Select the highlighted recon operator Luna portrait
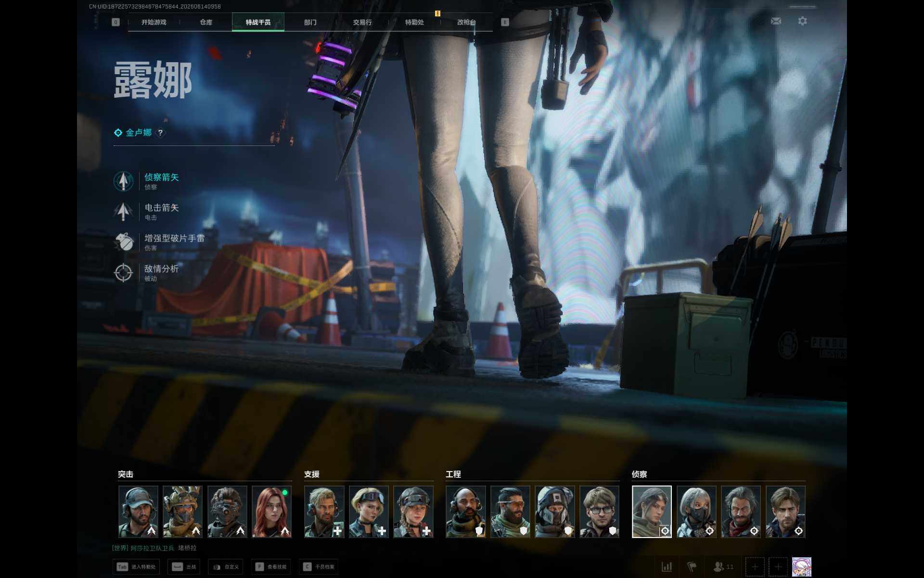This screenshot has width=924, height=578. pyautogui.click(x=652, y=512)
